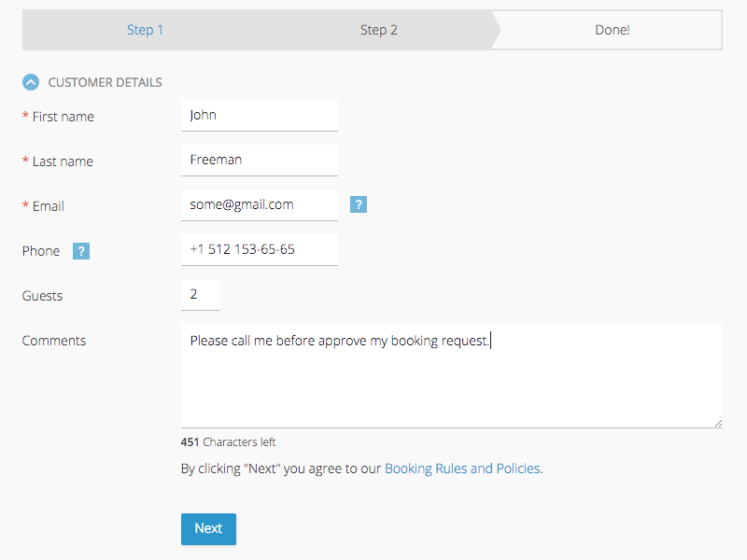Click the First name label
This screenshot has width=747, height=560.
[x=63, y=117]
